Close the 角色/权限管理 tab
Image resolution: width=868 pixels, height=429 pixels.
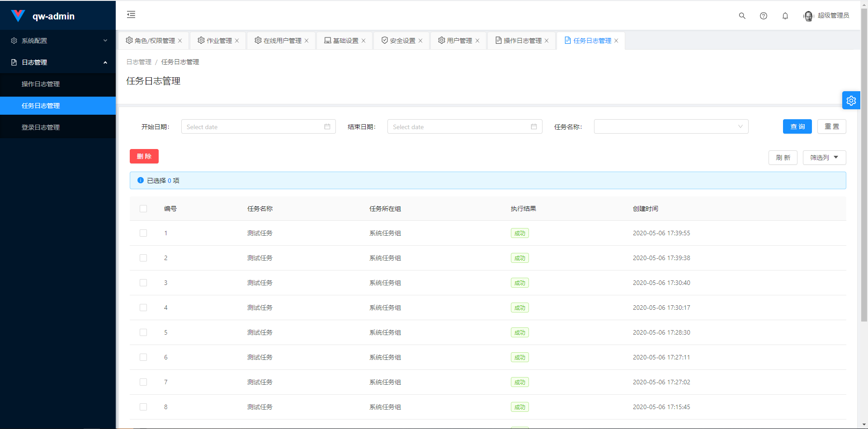pyautogui.click(x=180, y=41)
